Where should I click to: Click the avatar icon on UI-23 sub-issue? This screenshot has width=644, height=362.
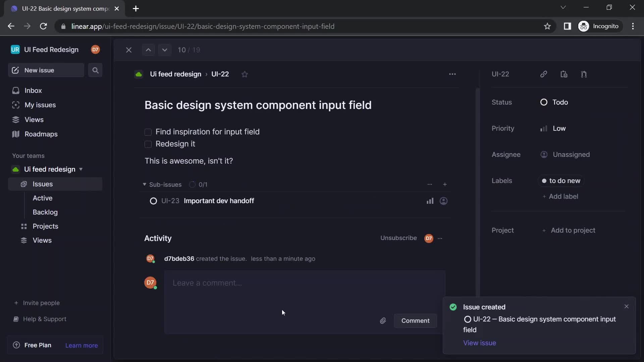pyautogui.click(x=444, y=201)
